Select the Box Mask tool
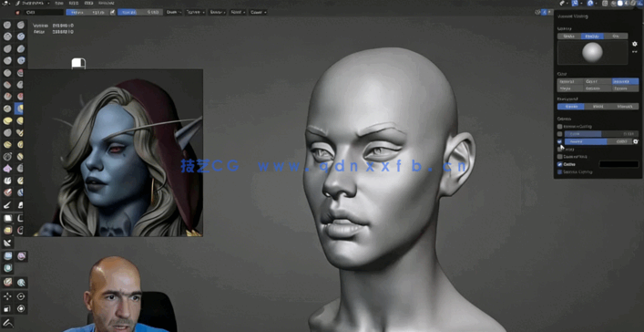Screen dimensions: 644x332 coord(7,218)
